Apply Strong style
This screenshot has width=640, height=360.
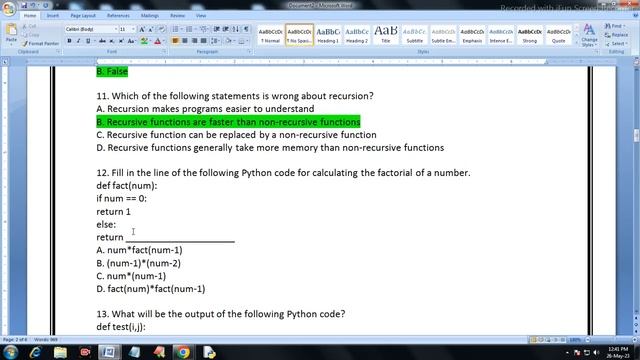point(530,35)
